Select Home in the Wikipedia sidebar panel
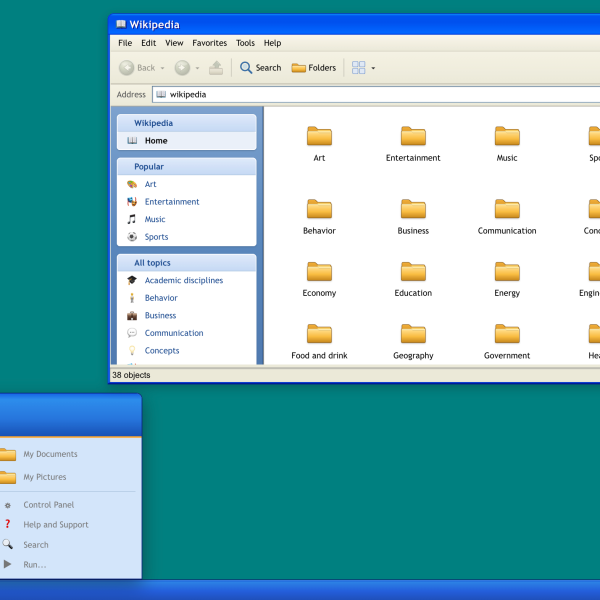 click(187, 140)
